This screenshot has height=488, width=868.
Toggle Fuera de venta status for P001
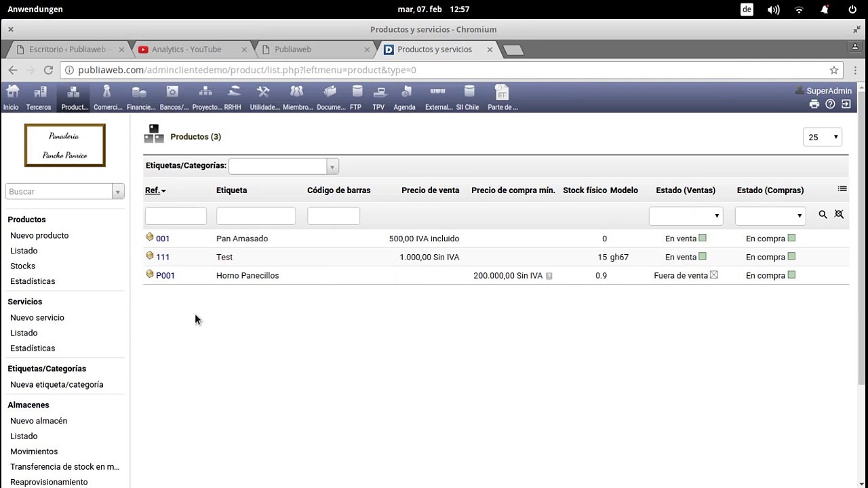(x=713, y=275)
